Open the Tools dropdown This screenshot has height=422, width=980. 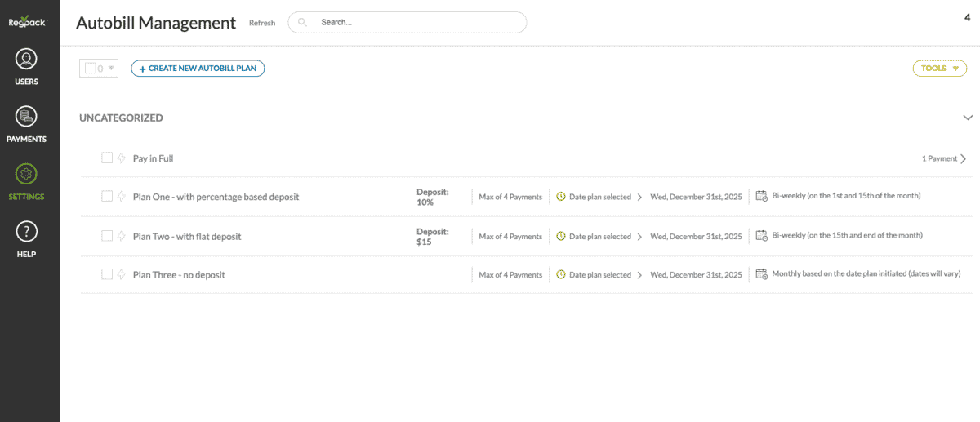coord(939,69)
